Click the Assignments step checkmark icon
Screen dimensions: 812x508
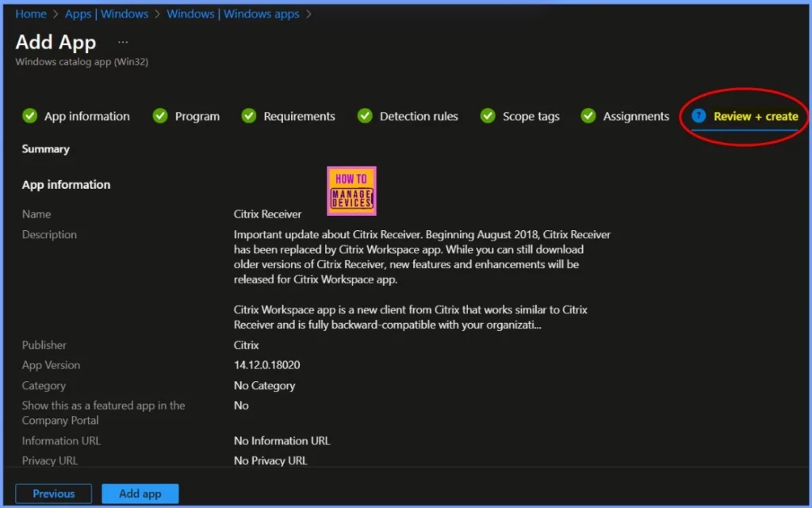coord(588,116)
